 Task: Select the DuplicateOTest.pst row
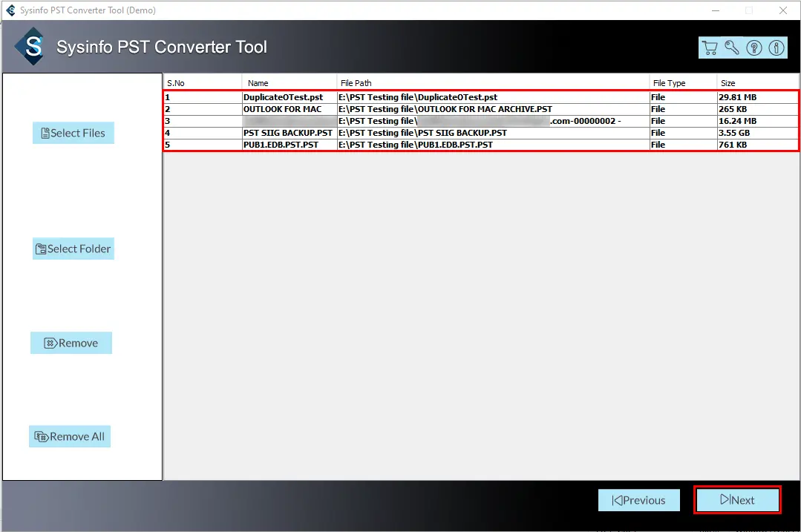click(x=283, y=97)
